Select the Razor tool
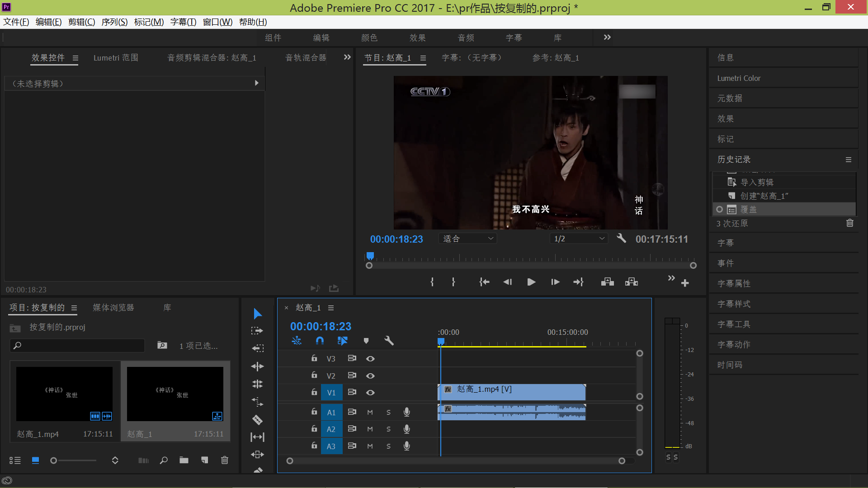The height and width of the screenshot is (488, 868). tap(257, 420)
